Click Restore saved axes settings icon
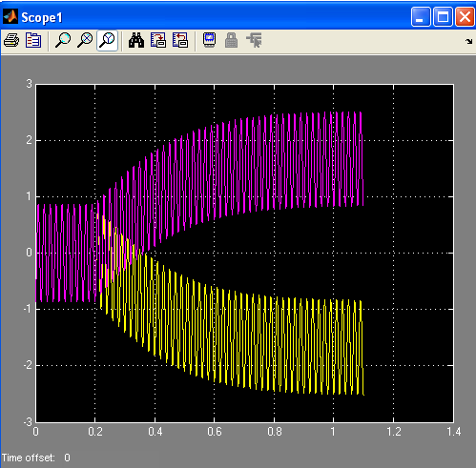Image resolution: width=476 pixels, height=468 pixels. (x=180, y=40)
